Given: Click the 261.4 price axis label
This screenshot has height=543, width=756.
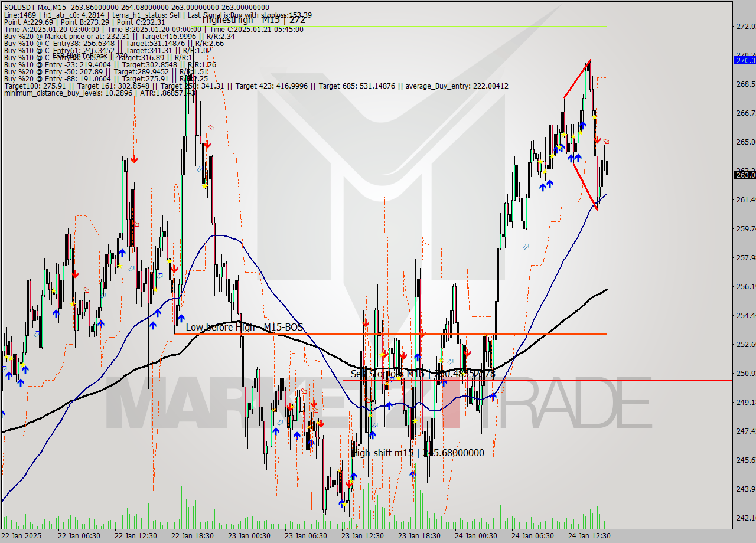Looking at the screenshot, I should tap(746, 200).
